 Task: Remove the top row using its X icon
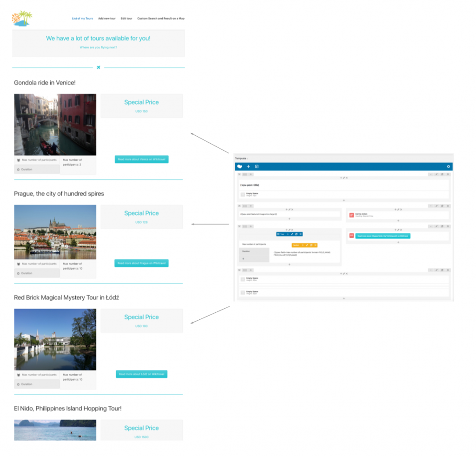pos(448,174)
